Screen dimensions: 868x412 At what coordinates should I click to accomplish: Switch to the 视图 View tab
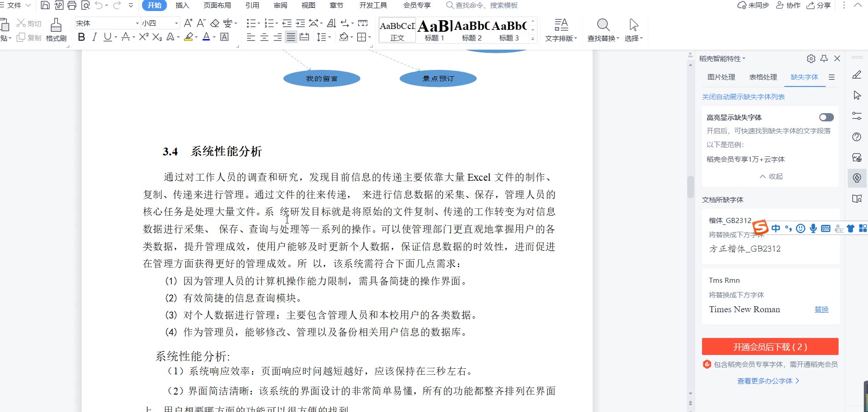pos(308,6)
